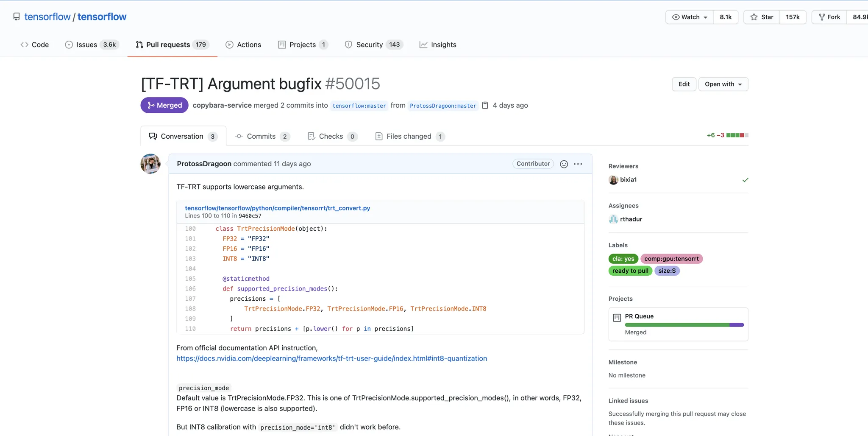Click the comp:gpu:tensorrt label
868x436 pixels.
671,259
